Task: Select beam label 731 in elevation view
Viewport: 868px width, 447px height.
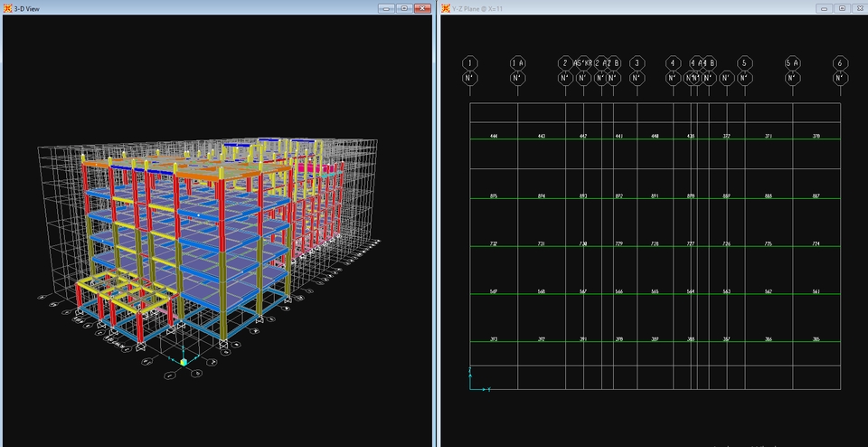Action: (x=542, y=243)
